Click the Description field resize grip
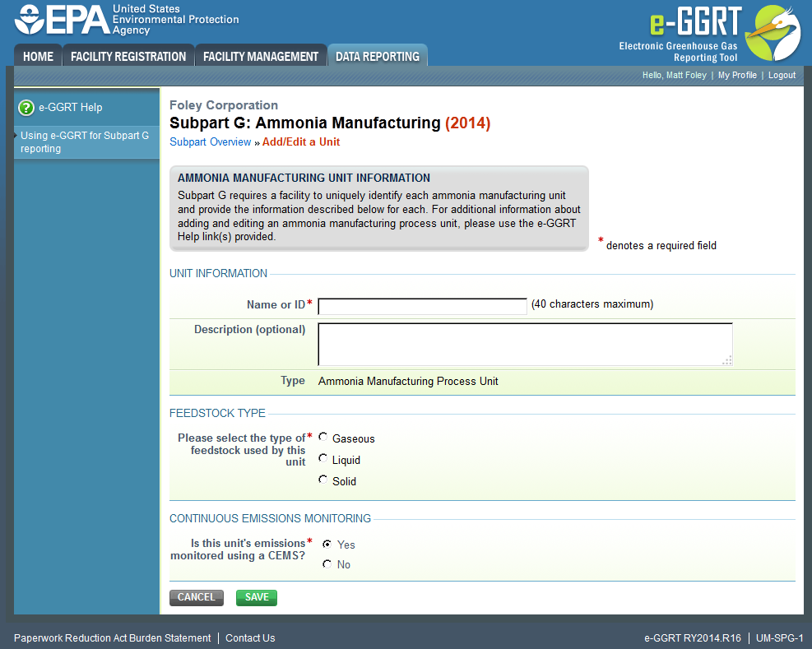 [x=727, y=361]
